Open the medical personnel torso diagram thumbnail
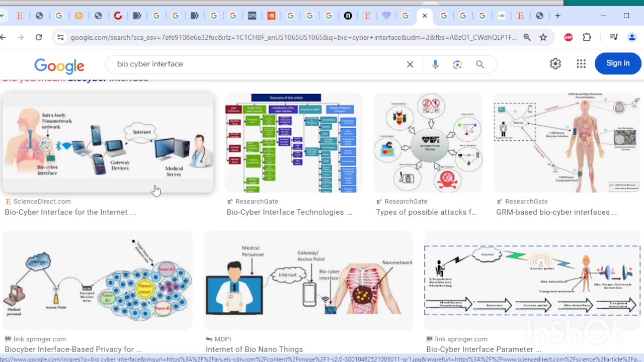This screenshot has width=644, height=362. tap(308, 280)
